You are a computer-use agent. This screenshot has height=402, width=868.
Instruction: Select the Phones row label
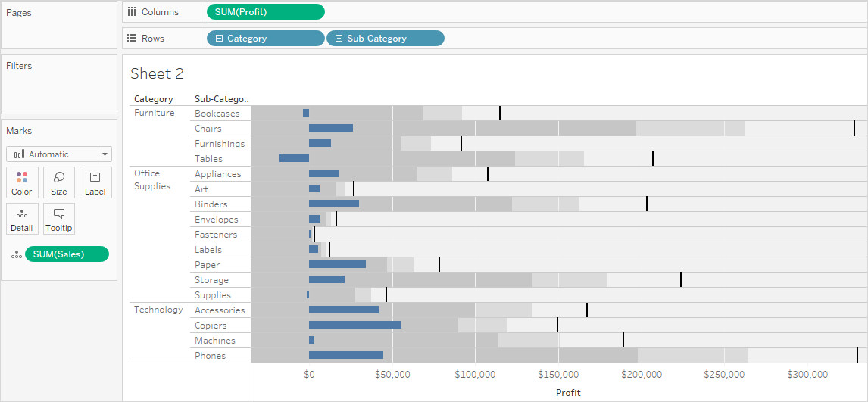211,356
